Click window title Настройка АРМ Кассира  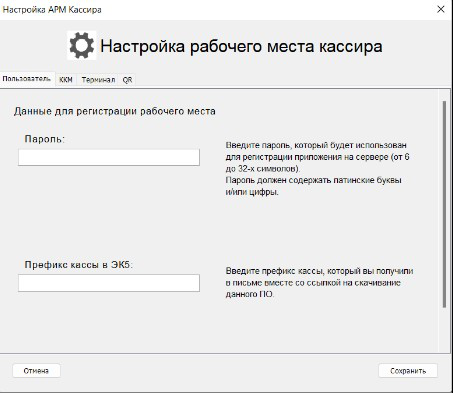click(x=52, y=10)
